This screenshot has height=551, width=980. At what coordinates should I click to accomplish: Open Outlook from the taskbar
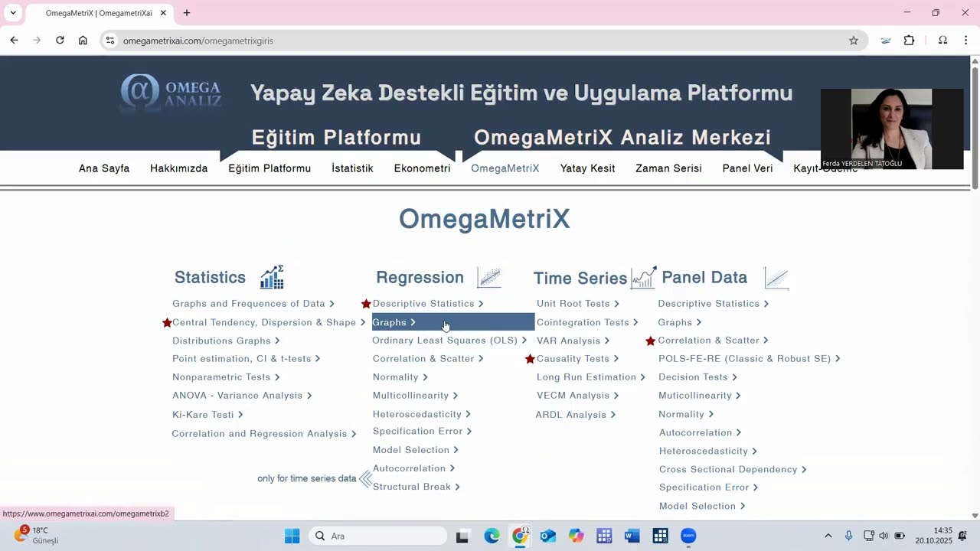[548, 536]
